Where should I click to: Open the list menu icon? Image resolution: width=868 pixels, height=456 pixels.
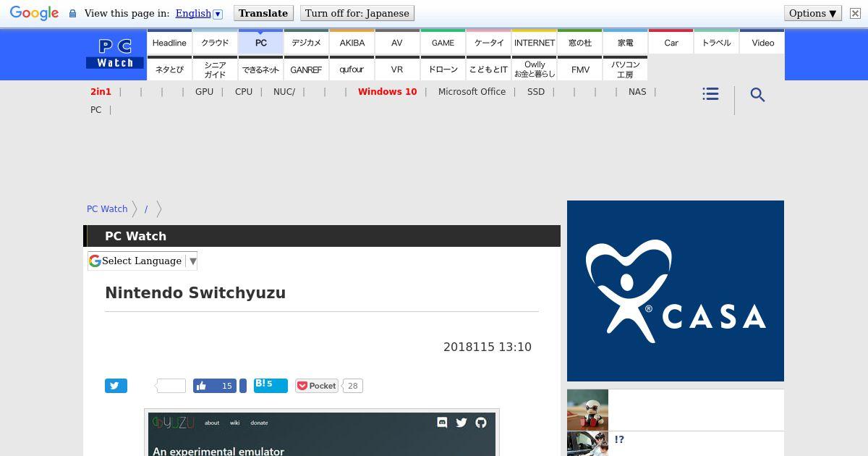(x=710, y=94)
